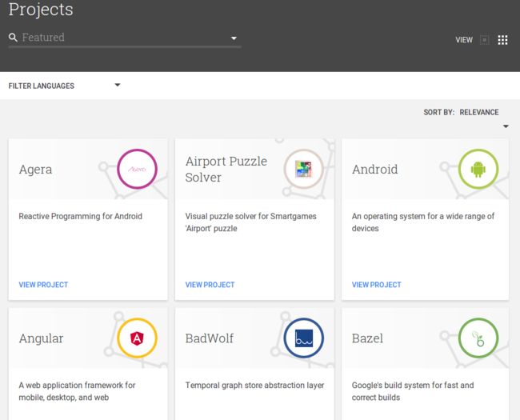The height and width of the screenshot is (420, 520).
Task: Click 'Reactive Programming for Android' description
Action: pos(81,216)
